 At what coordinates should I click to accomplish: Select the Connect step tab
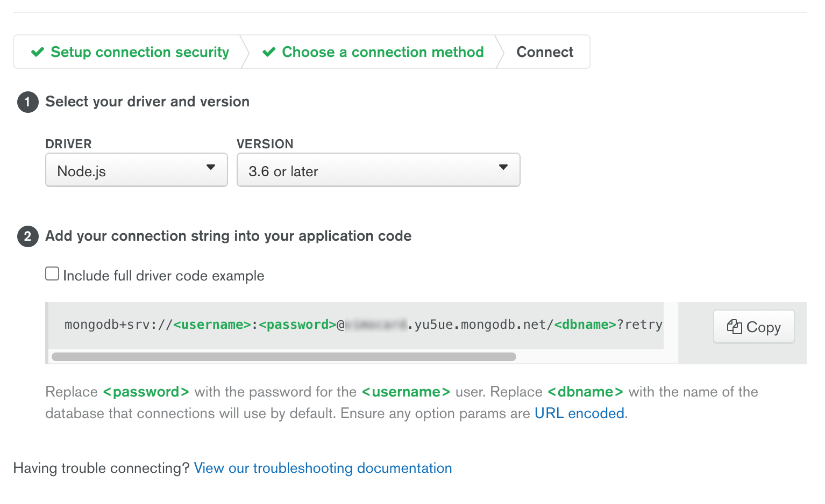click(544, 52)
